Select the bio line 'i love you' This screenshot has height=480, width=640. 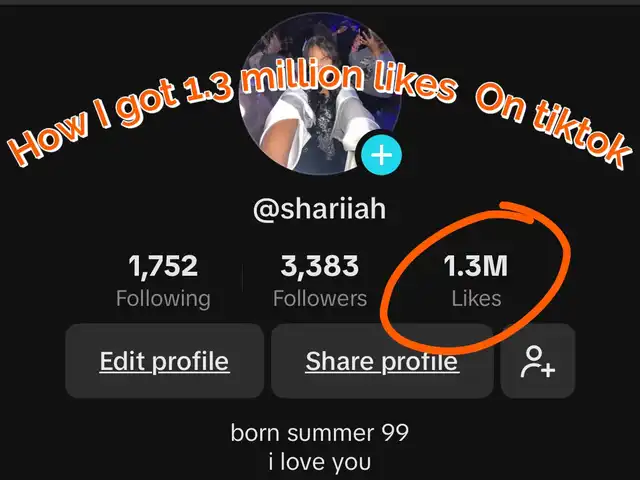click(x=320, y=462)
